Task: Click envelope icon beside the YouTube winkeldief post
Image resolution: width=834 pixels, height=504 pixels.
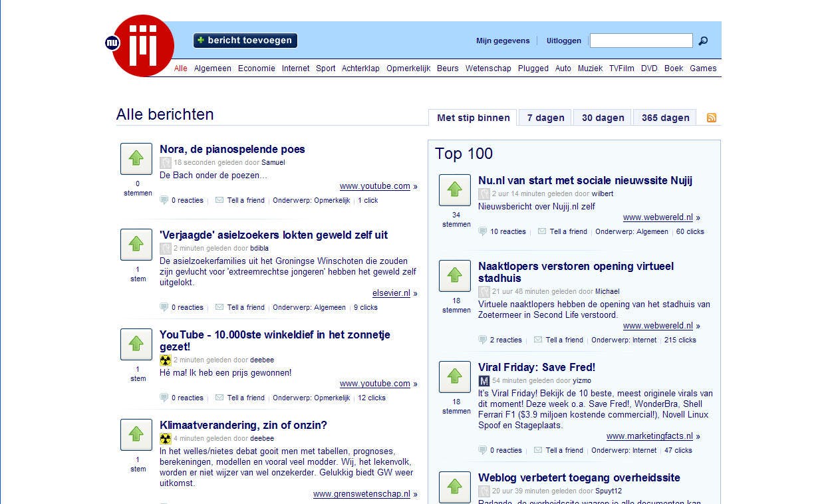Action: click(x=218, y=398)
